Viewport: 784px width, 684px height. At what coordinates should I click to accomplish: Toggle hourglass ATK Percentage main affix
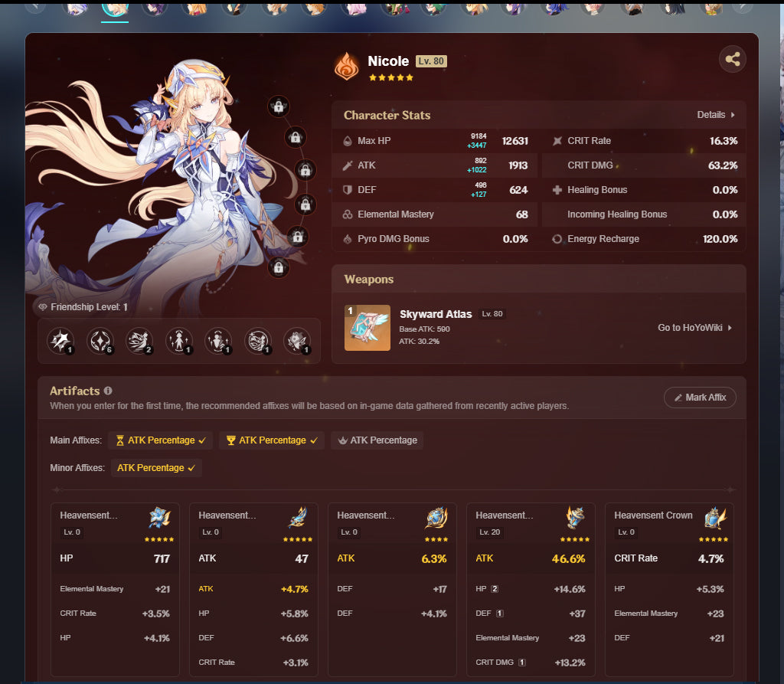point(161,440)
